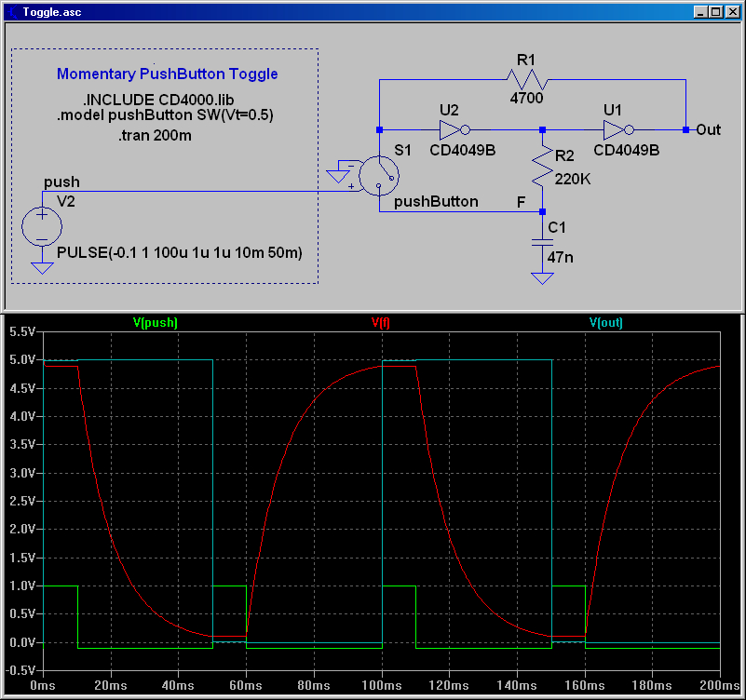Click the V(f) trace label

coord(381,322)
